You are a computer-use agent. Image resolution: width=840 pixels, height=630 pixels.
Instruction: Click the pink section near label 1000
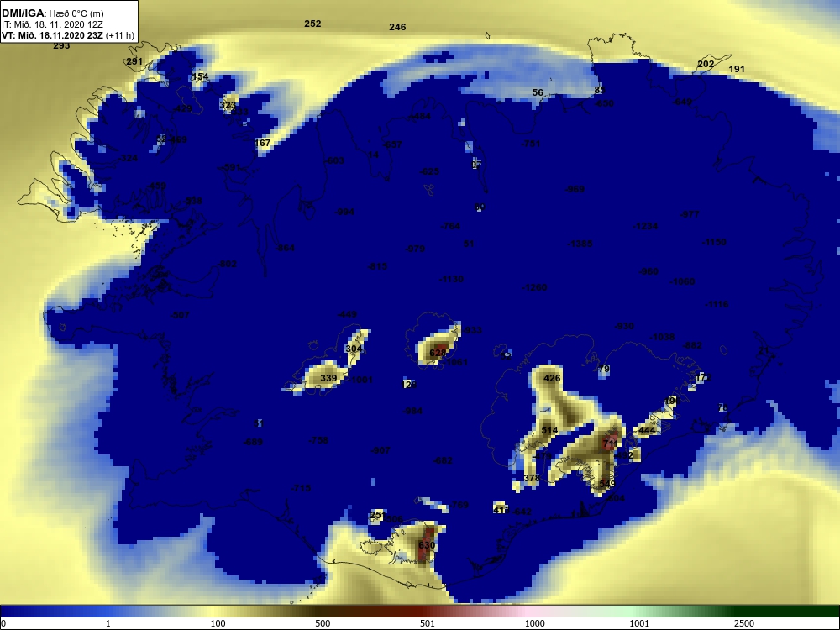pyautogui.click(x=530, y=611)
